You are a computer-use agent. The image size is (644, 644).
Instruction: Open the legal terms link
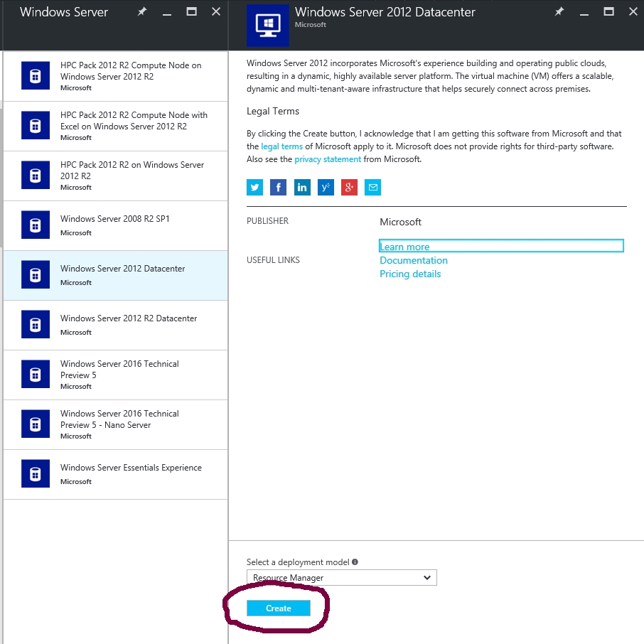point(281,146)
